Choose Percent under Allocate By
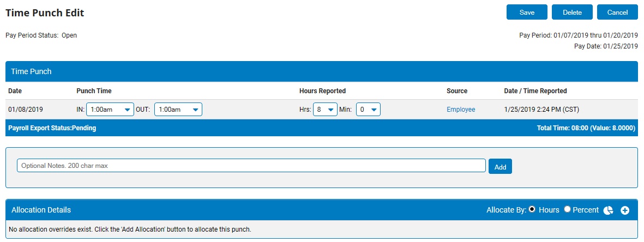The width and height of the screenshot is (644, 242). [x=567, y=209]
